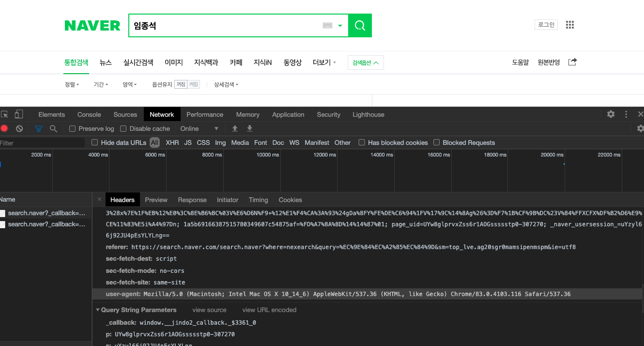644x346 pixels.
Task: Enable Preserve log checkbox
Action: click(72, 128)
